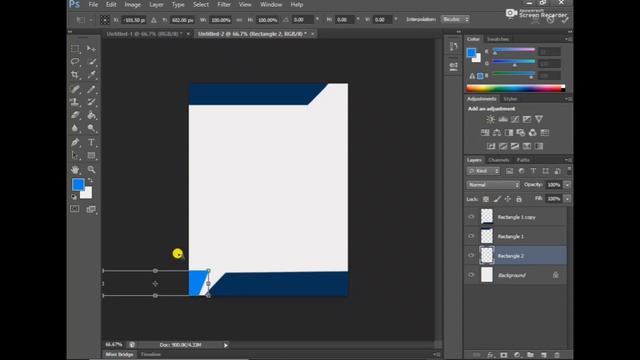The height and width of the screenshot is (360, 640).
Task: Select the Rectangle shape tool
Action: (91, 156)
